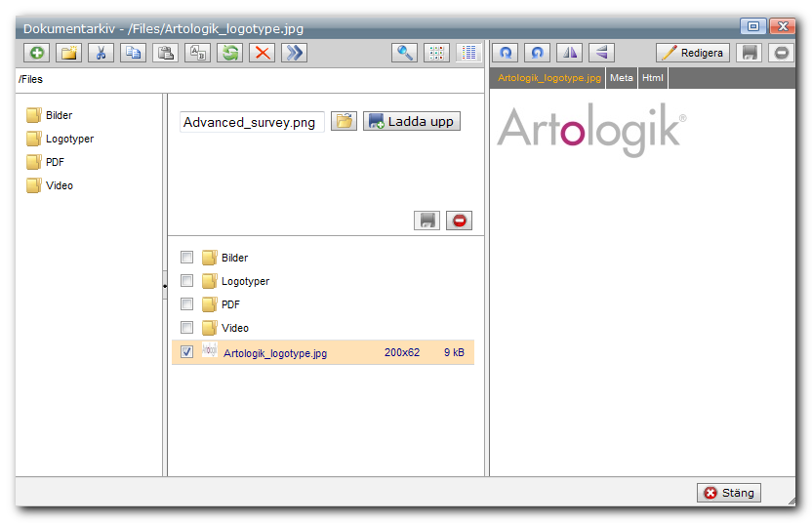This screenshot has width=812, height=523.
Task: Open the Meta tab
Action: (622, 78)
